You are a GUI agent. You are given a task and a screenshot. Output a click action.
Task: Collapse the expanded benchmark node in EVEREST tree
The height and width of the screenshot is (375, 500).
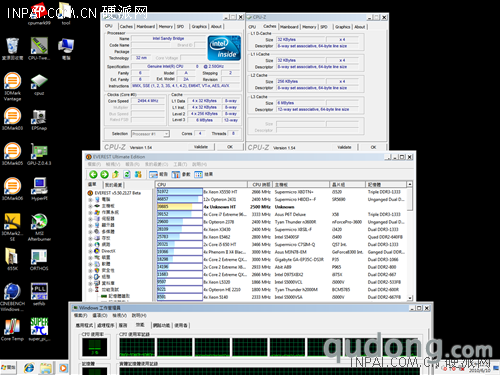[90, 290]
